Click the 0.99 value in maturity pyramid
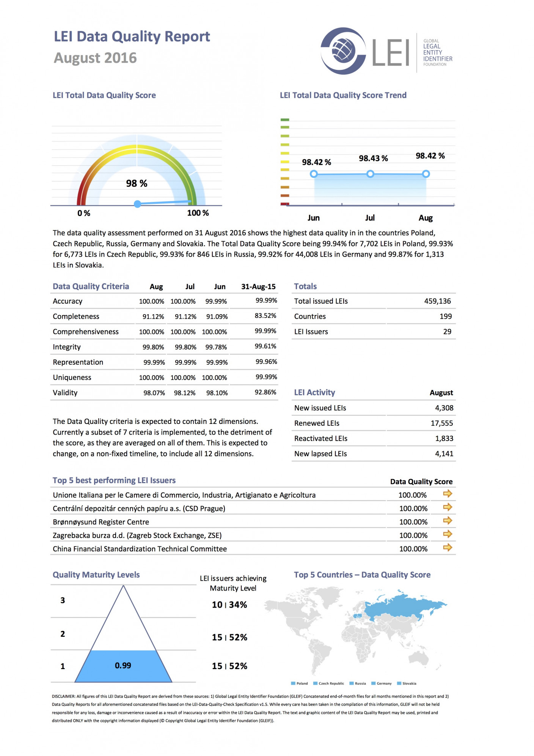The image size is (534, 756). [123, 665]
